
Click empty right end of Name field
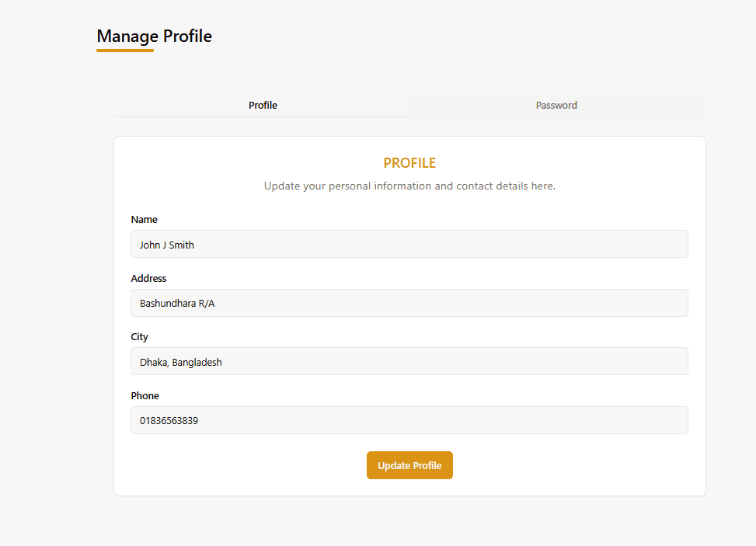[653, 244]
